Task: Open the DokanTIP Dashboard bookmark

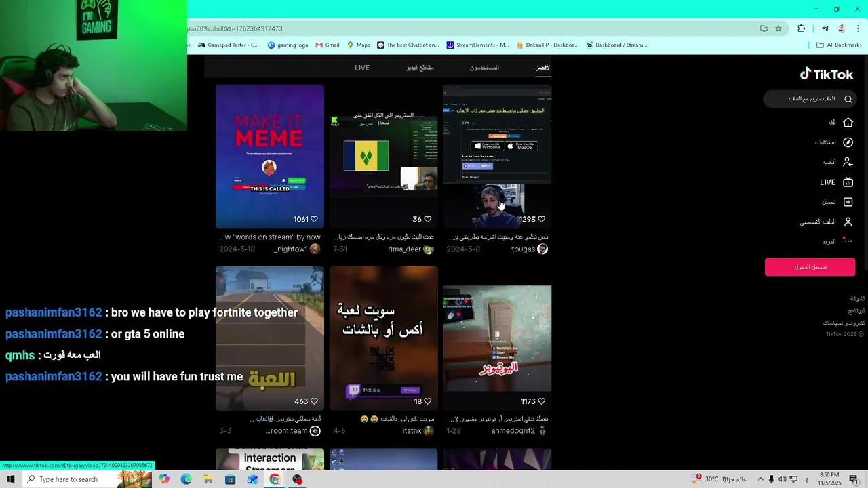Action: coord(547,45)
